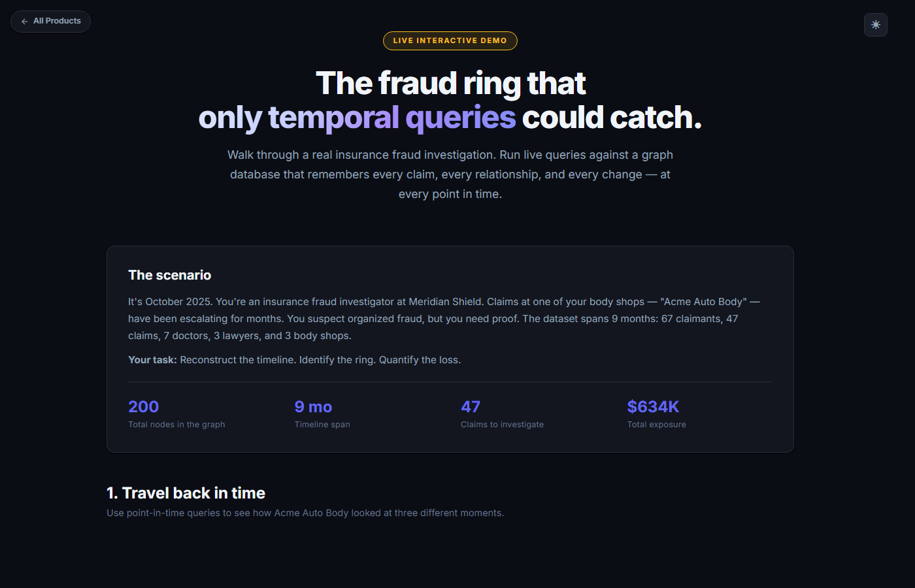915x588 pixels.
Task: Go back via the All Products label
Action: click(57, 21)
